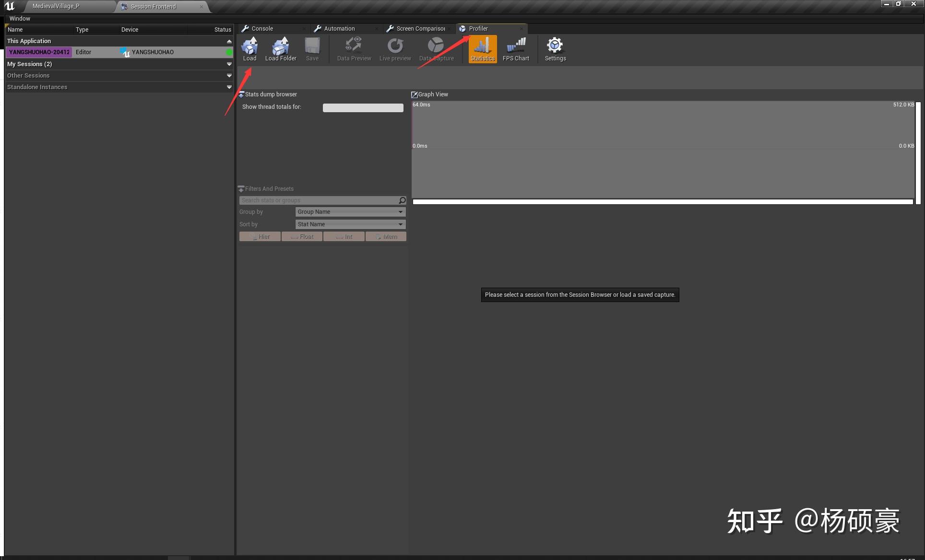Viewport: 925px width, 560px height.
Task: Enable Data Preview in the toolbar
Action: pos(354,49)
